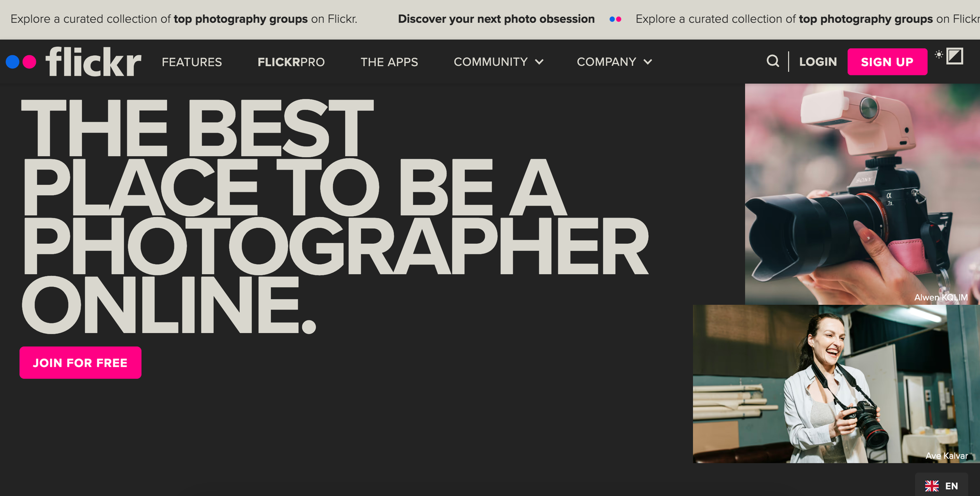Click the Alwen KQLIM photo credit
This screenshot has height=496, width=980.
tap(940, 298)
